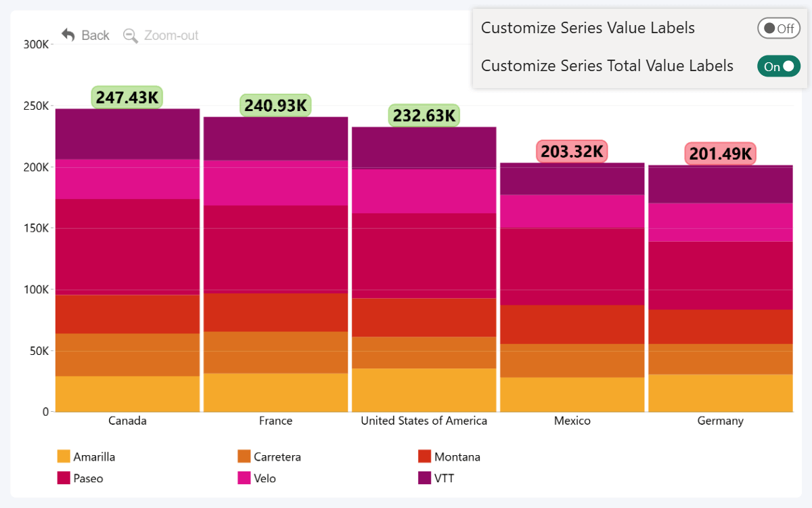Select the Paseo legend swatch
Viewport: 812px width, 508px height.
pos(64,478)
